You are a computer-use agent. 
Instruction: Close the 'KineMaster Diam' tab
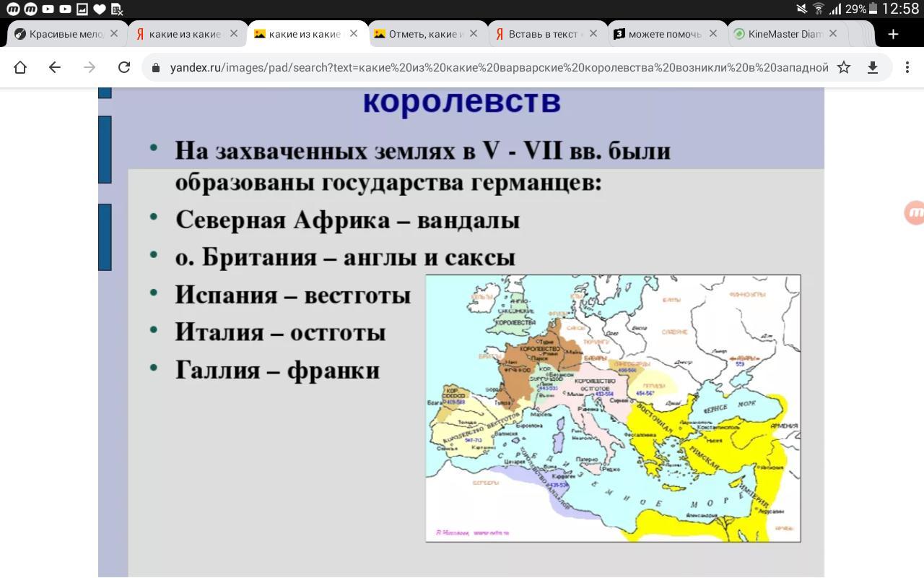pos(833,33)
